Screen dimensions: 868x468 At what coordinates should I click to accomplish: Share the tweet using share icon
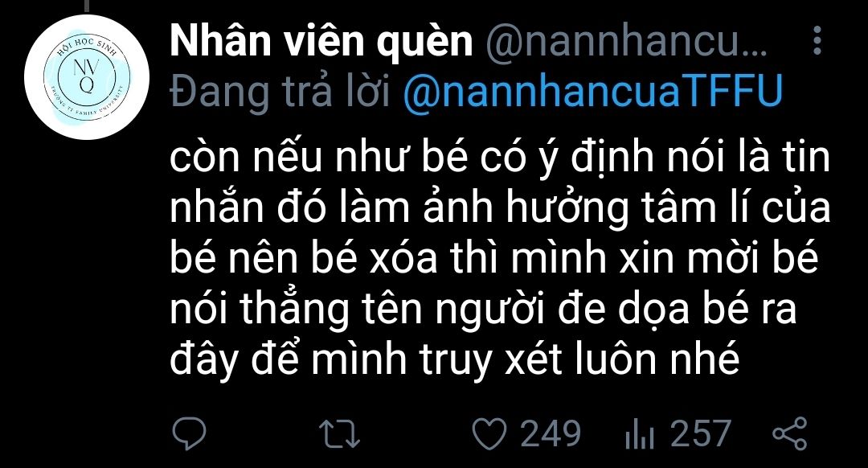790,433
